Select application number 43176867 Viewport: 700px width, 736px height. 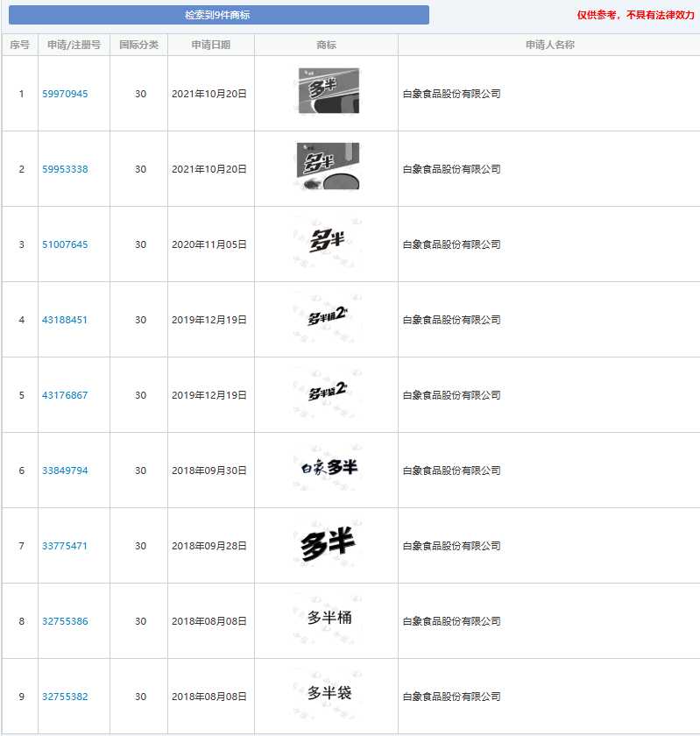[x=65, y=395]
